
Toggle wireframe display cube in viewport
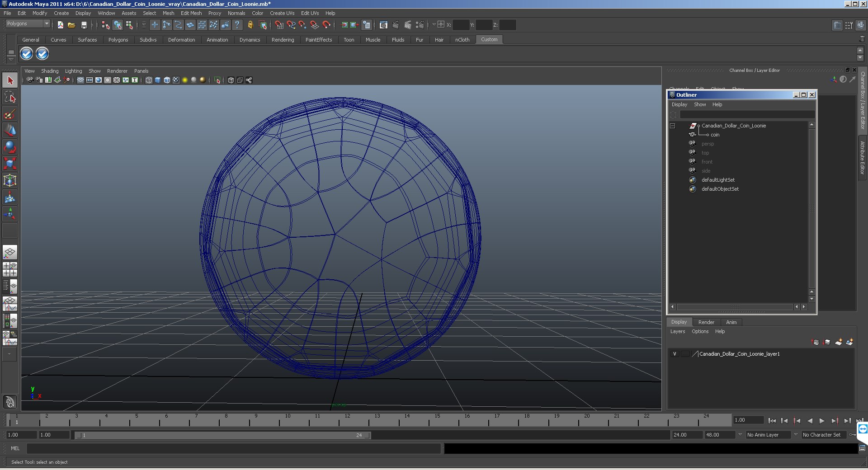click(x=149, y=80)
